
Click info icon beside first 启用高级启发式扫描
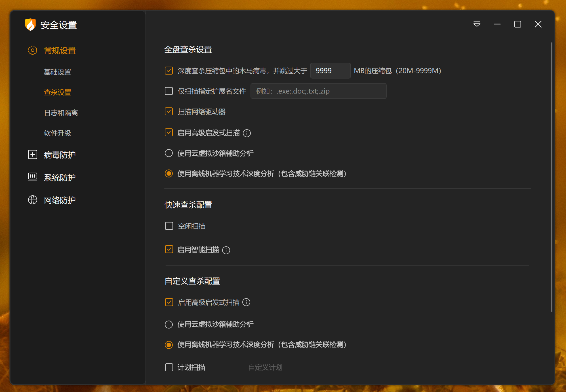(x=247, y=133)
